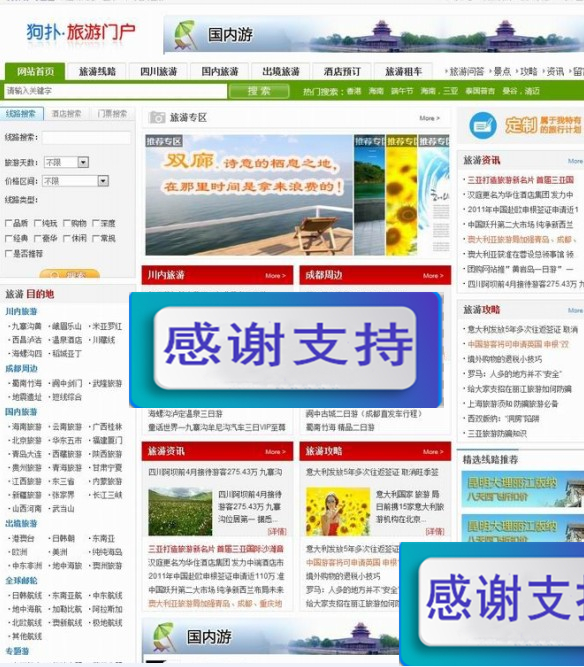Image resolution: width=584 pixels, height=667 pixels.
Task: Switch to the 线路搜索 tab
Action: 21,114
